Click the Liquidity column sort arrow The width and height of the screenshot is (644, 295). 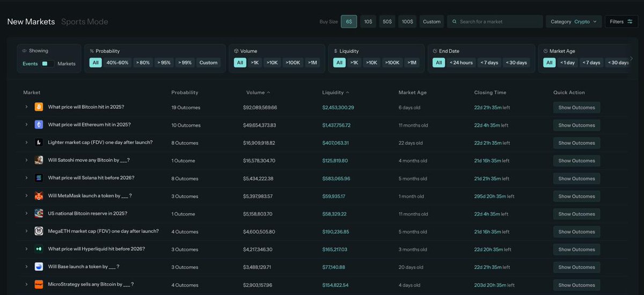point(348,92)
